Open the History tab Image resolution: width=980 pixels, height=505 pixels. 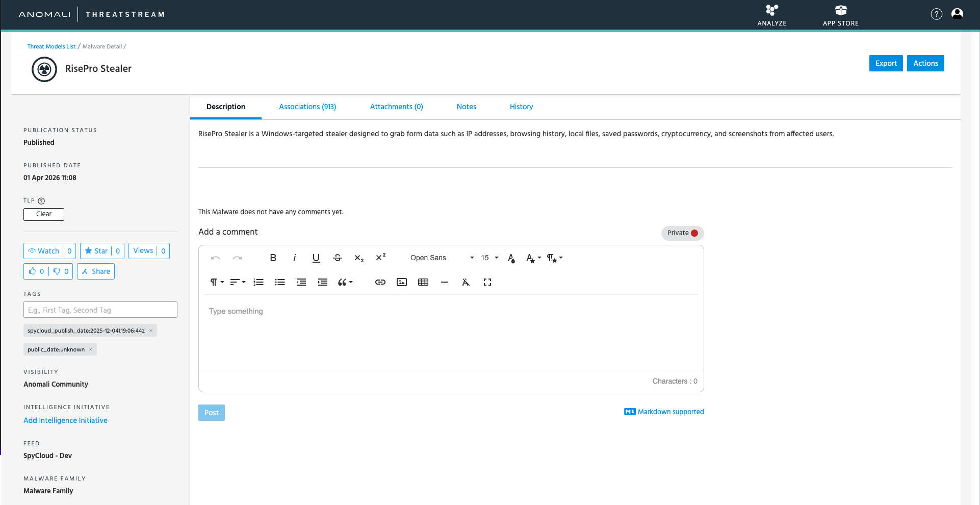click(521, 107)
